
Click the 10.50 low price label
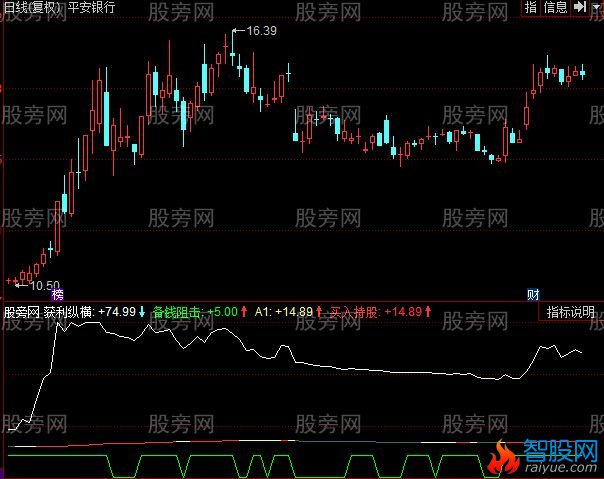[x=45, y=286]
